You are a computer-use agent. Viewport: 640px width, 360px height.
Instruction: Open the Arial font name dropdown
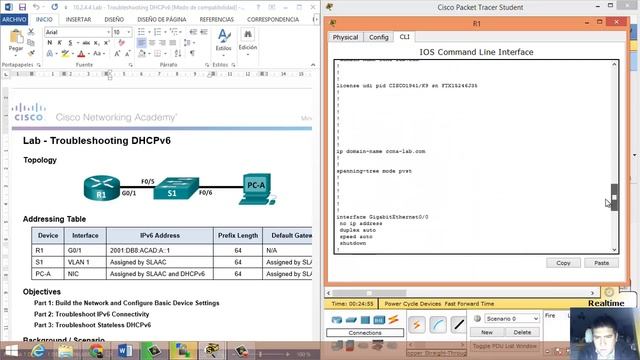pyautogui.click(x=108, y=32)
